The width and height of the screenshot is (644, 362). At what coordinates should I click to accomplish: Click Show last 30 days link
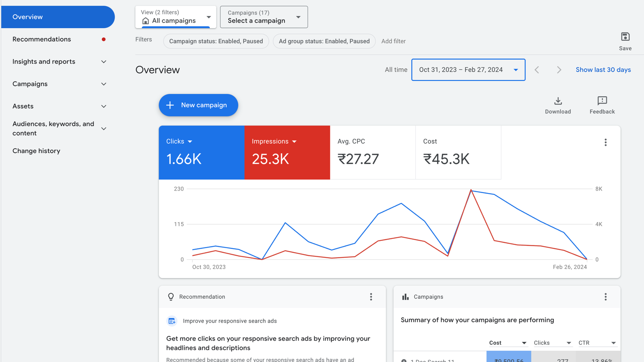point(603,70)
